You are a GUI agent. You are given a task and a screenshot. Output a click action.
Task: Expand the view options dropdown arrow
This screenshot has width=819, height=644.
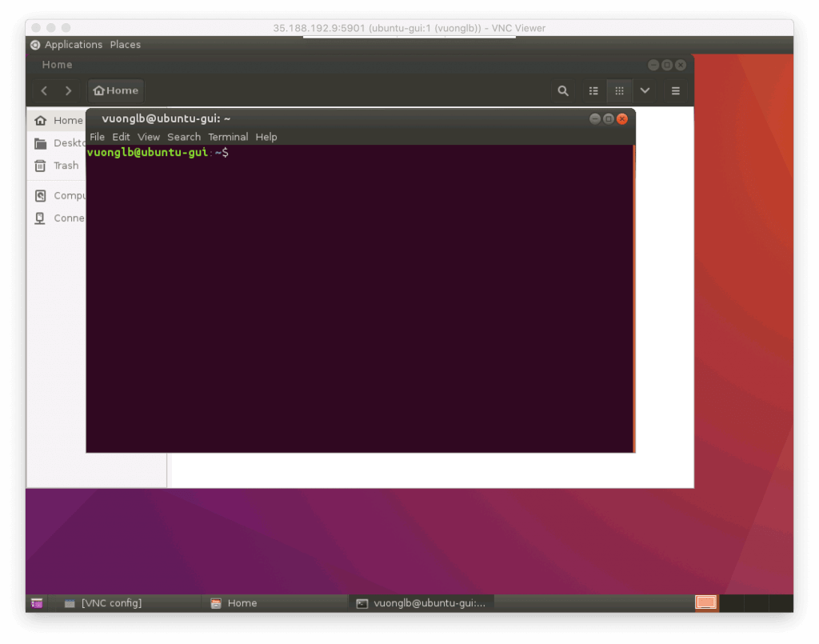click(x=645, y=91)
